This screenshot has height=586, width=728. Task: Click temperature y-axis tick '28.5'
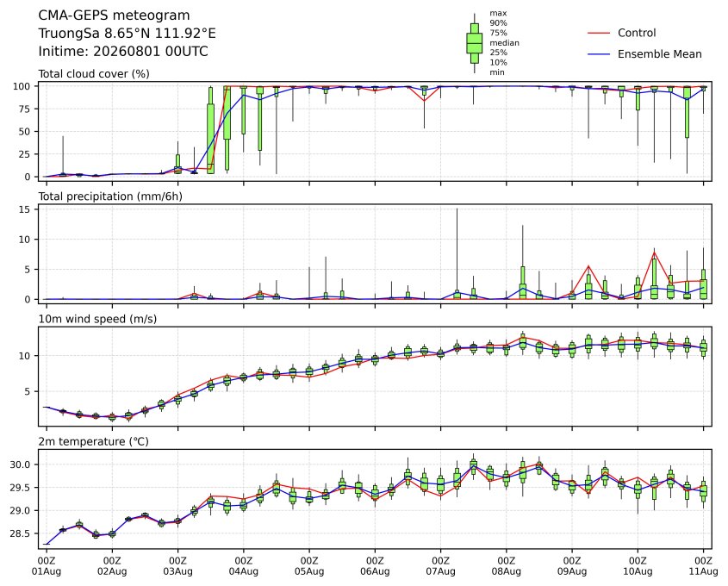point(21,534)
